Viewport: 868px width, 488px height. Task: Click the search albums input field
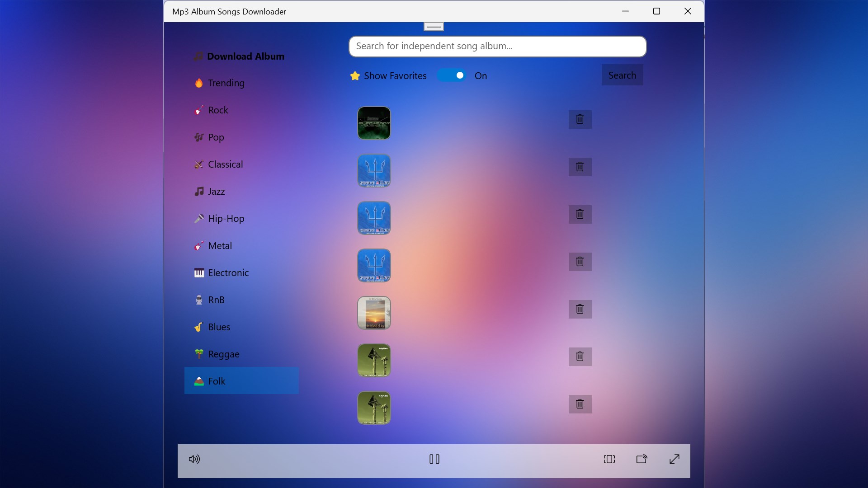[497, 46]
